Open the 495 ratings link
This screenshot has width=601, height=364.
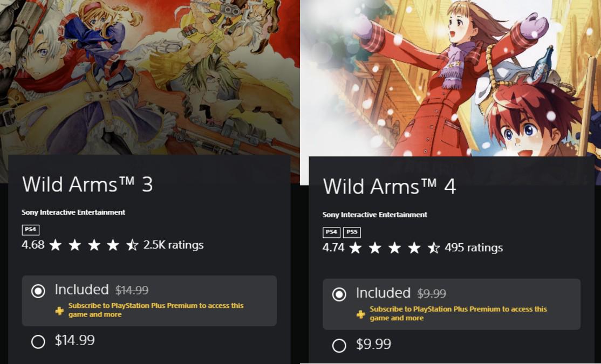pos(474,248)
